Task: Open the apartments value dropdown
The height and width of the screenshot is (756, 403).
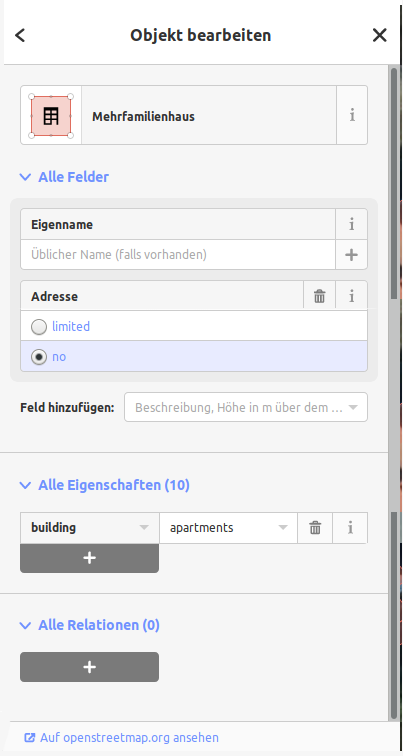Action: [x=228, y=528]
